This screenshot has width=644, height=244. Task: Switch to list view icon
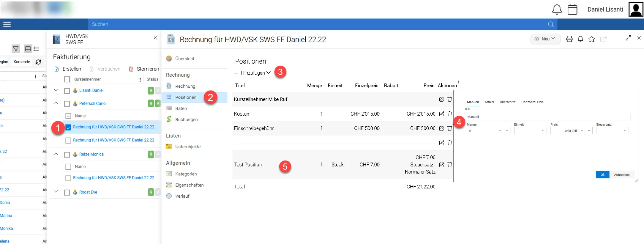coord(37,49)
